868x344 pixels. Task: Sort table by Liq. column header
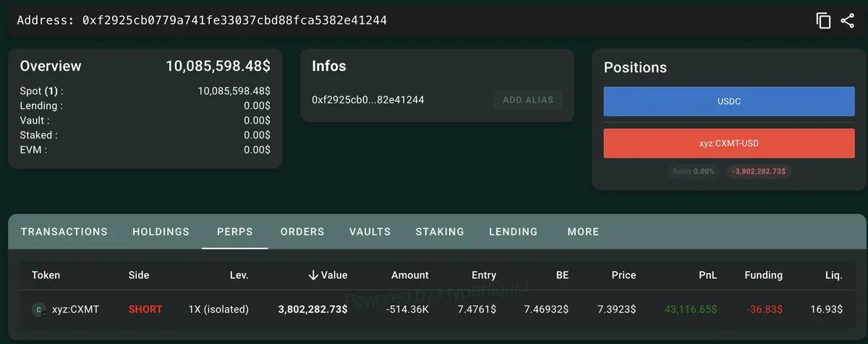point(834,275)
